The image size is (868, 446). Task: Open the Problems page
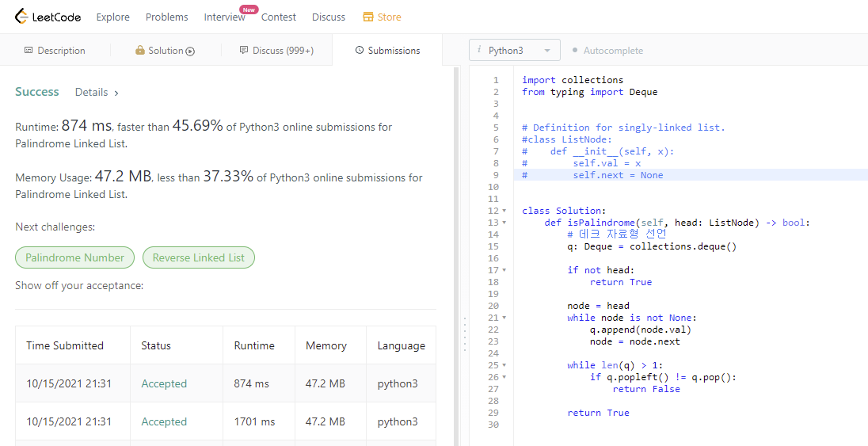pos(166,17)
